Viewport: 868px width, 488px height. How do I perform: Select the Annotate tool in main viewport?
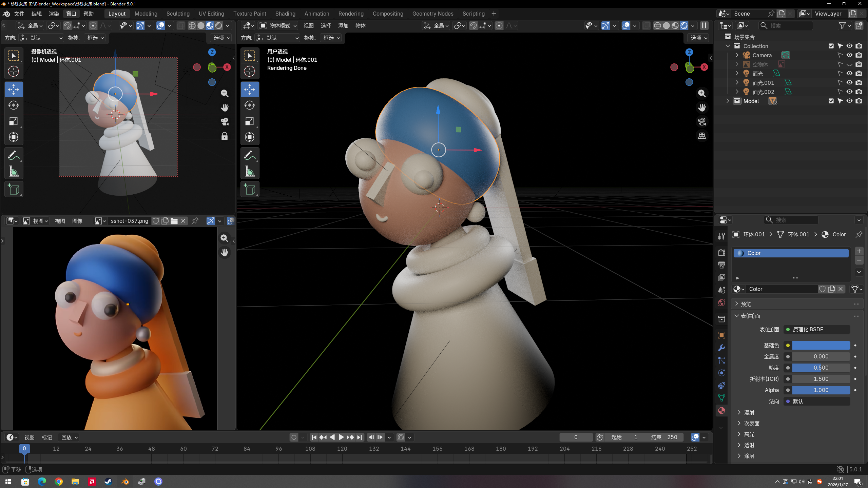250,155
